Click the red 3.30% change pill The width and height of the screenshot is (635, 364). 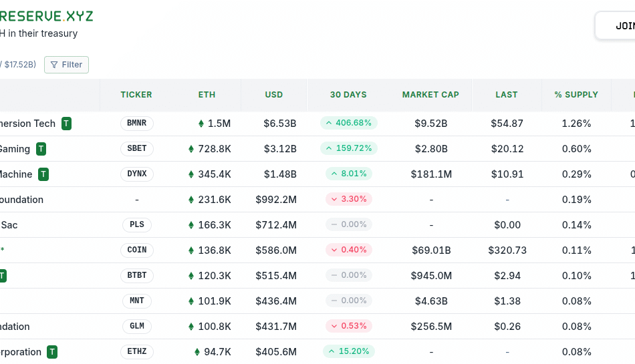click(x=349, y=199)
